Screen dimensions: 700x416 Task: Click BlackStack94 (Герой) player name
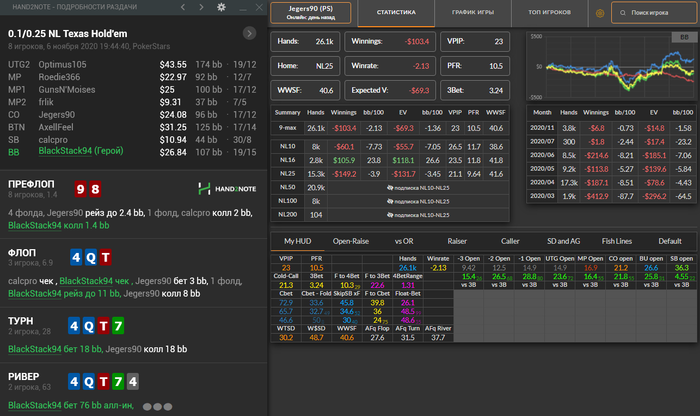[x=81, y=151]
